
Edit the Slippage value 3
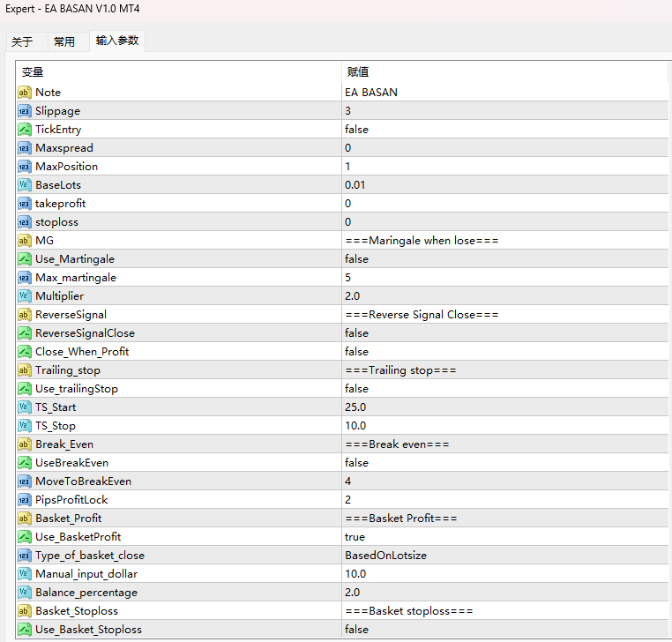coord(504,111)
